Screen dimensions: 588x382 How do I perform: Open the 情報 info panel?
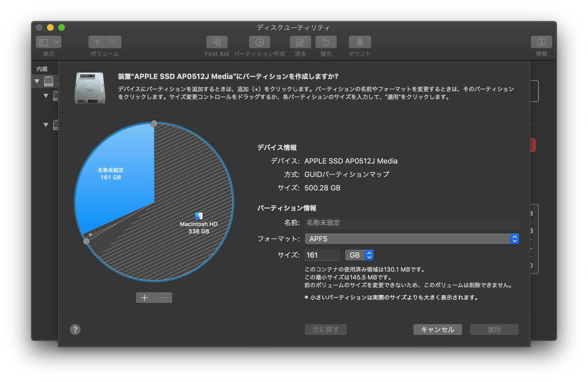pyautogui.click(x=541, y=42)
